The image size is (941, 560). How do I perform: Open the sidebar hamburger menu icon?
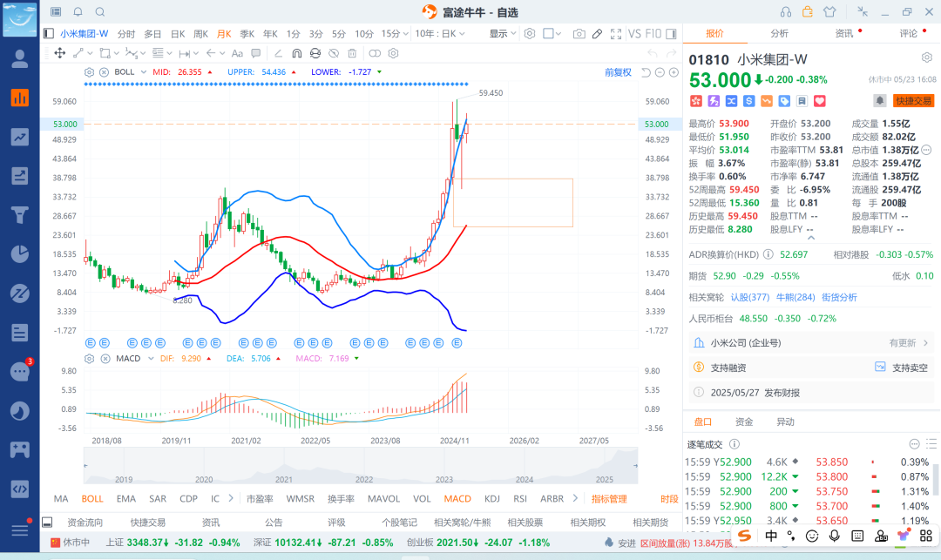(x=20, y=530)
